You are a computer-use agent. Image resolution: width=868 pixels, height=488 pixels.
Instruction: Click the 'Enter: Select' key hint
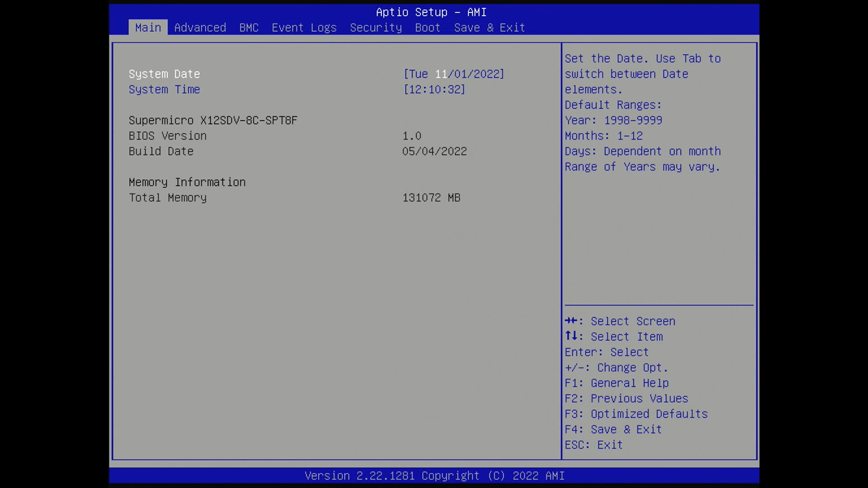click(606, 352)
